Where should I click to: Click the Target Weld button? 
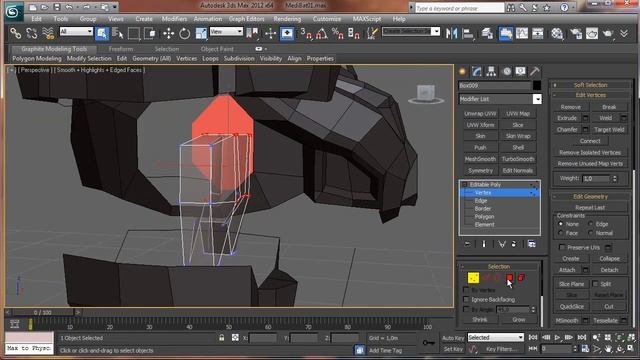pos(609,129)
